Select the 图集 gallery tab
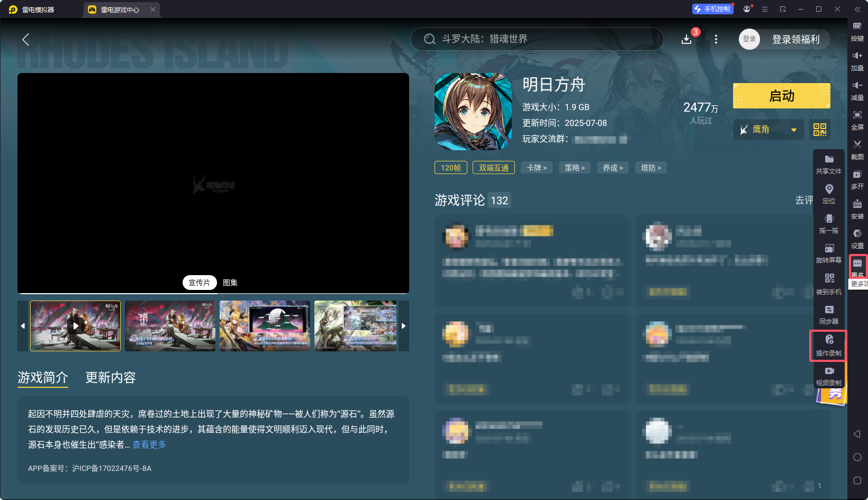The image size is (868, 500). 230,283
